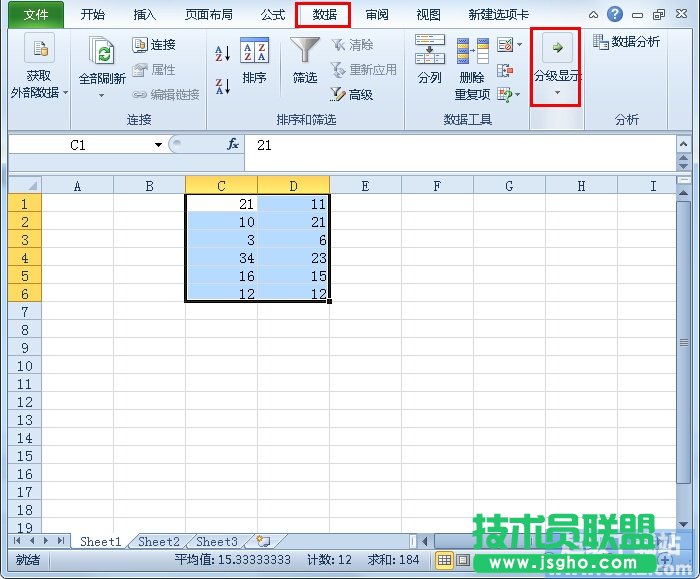The height and width of the screenshot is (579, 700).
Task: Switch to Normal view in status bar
Action: tap(444, 560)
